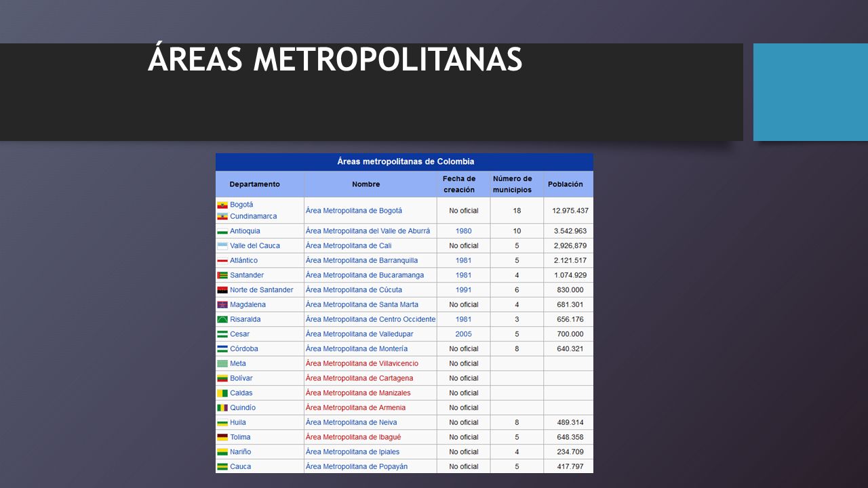Select the Departamento column header
868x488 pixels.
pos(255,184)
